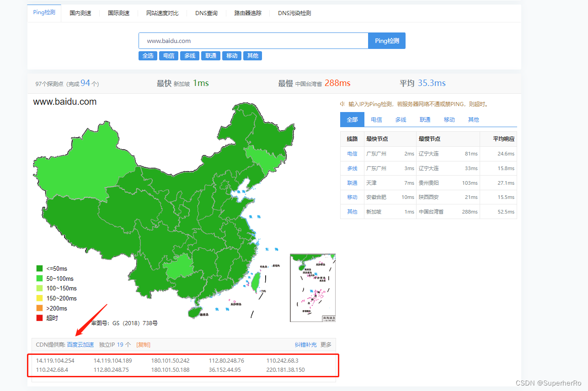588x391 pixels.
Task: Open the DNS查询 tab
Action: coord(206,13)
